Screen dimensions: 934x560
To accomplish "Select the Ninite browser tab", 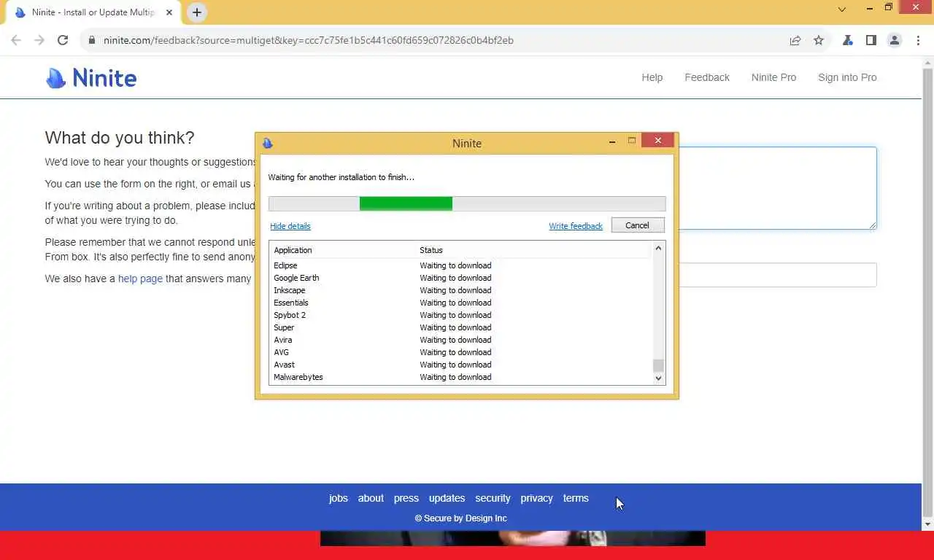I will click(x=92, y=12).
